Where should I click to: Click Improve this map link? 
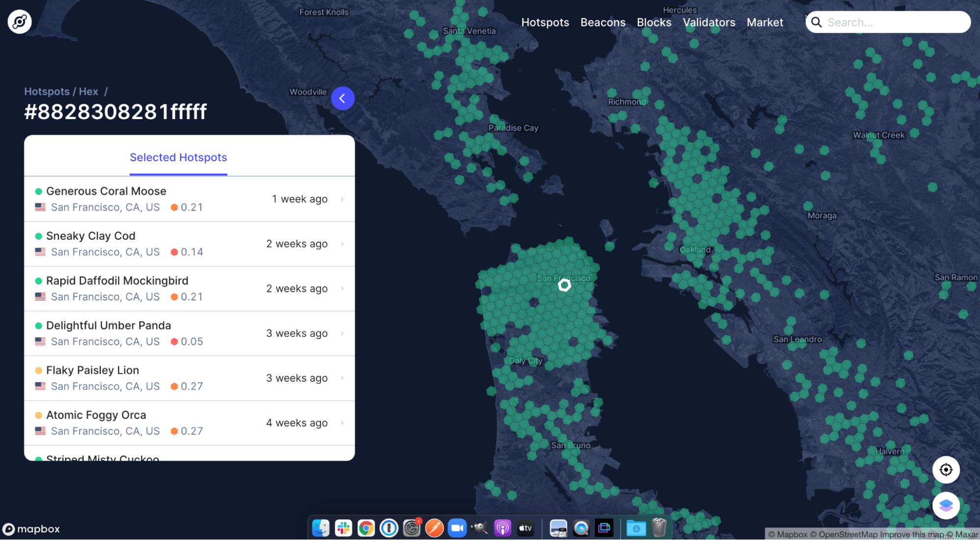(911, 535)
